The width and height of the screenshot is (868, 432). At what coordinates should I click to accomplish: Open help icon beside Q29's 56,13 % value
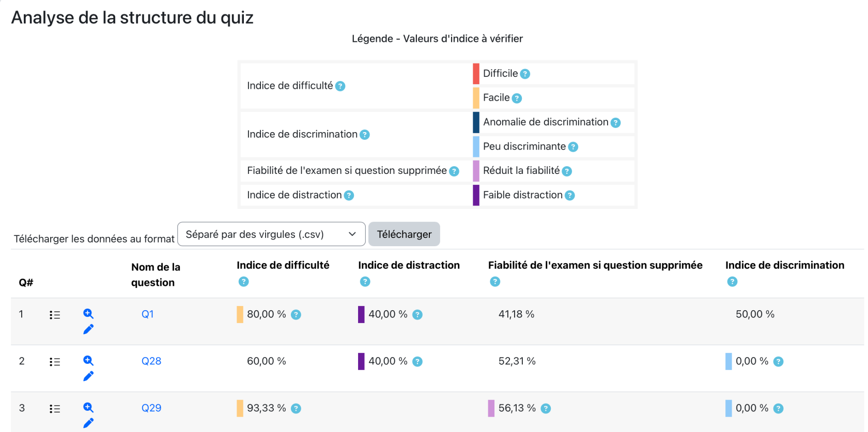click(x=546, y=409)
